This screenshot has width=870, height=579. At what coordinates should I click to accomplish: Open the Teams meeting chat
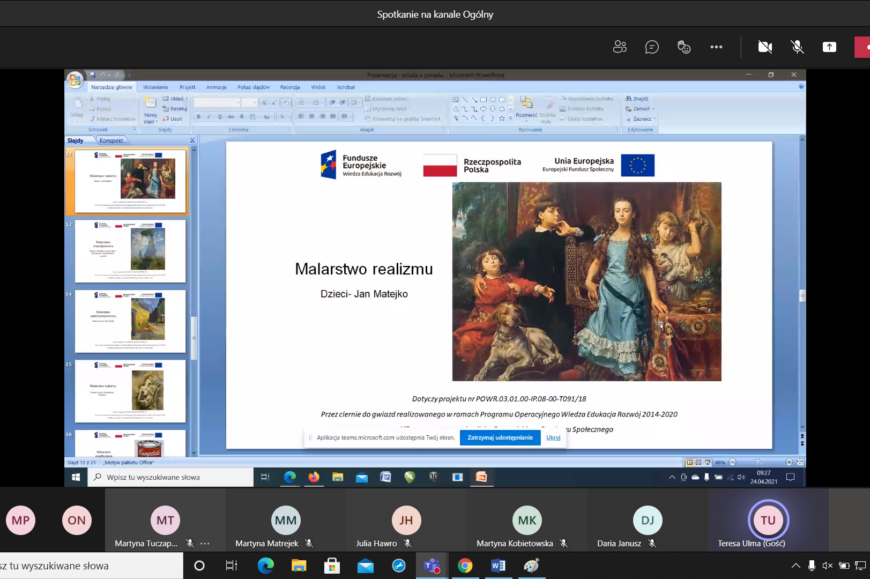click(652, 47)
